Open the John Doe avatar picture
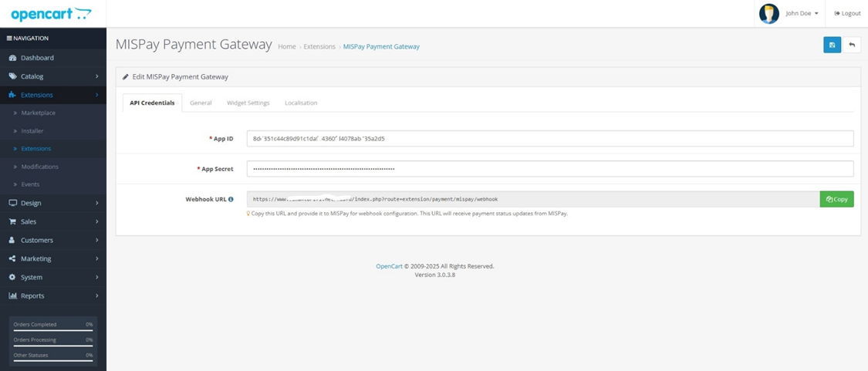Viewport: 868px width, 371px height. coord(769,13)
